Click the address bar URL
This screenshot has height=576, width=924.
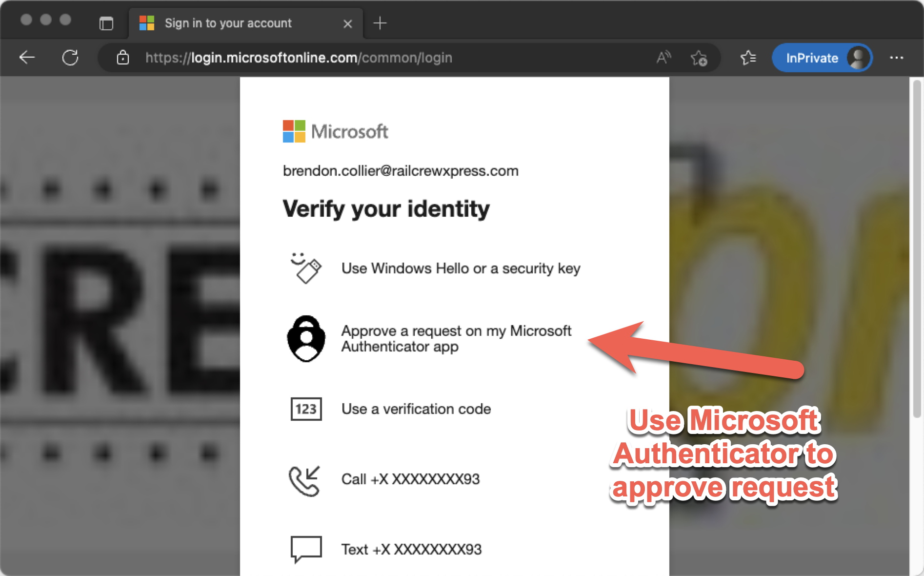299,58
